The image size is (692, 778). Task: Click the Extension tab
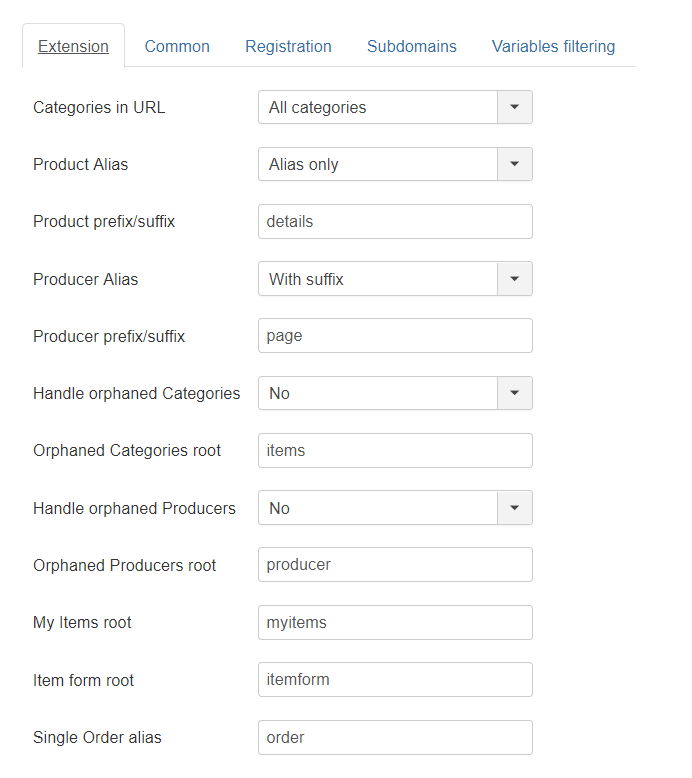(x=73, y=46)
